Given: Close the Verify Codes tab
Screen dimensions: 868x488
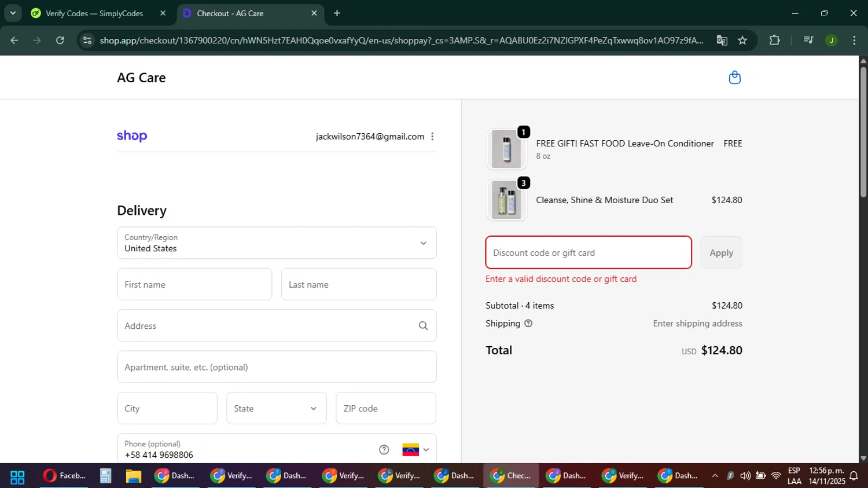Looking at the screenshot, I should tap(163, 13).
